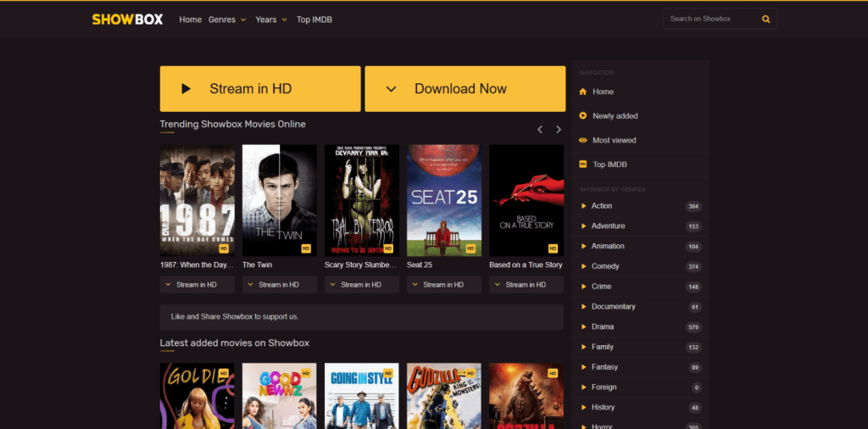
Task: Open Stream in HD dropdown under 1987
Action: pyautogui.click(x=197, y=285)
